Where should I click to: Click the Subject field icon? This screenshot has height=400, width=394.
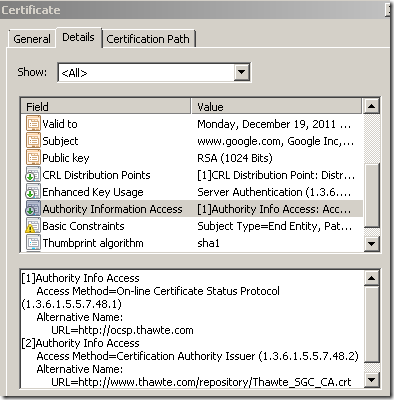point(33,141)
